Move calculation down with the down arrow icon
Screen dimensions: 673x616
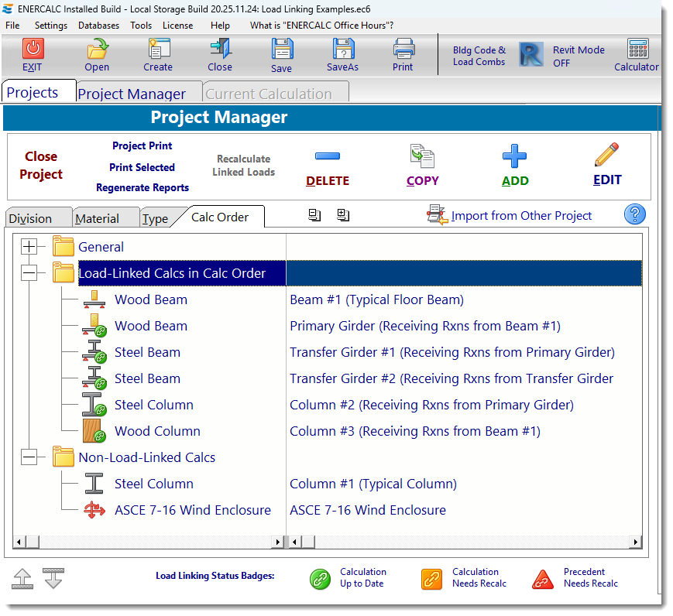click(x=53, y=579)
